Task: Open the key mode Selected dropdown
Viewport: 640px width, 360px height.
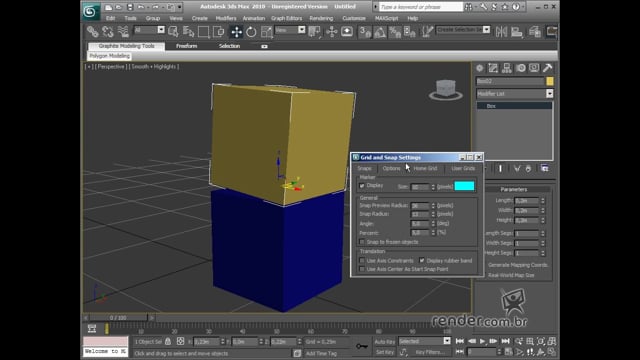Action: 447,341
